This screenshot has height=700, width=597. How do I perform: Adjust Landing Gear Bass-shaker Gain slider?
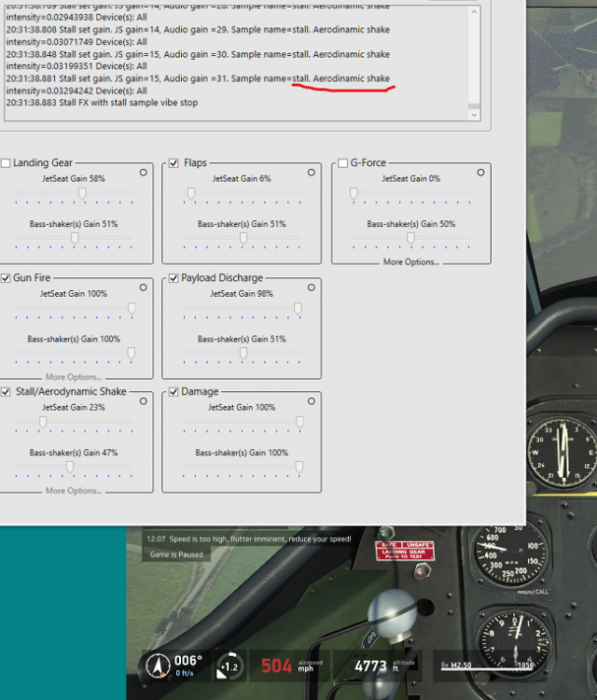tap(75, 238)
